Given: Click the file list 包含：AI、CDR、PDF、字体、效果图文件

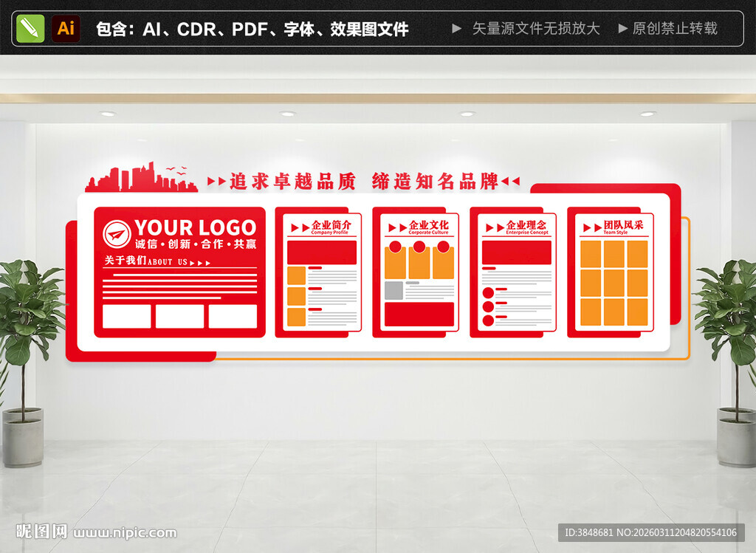Looking at the screenshot, I should [x=252, y=29].
